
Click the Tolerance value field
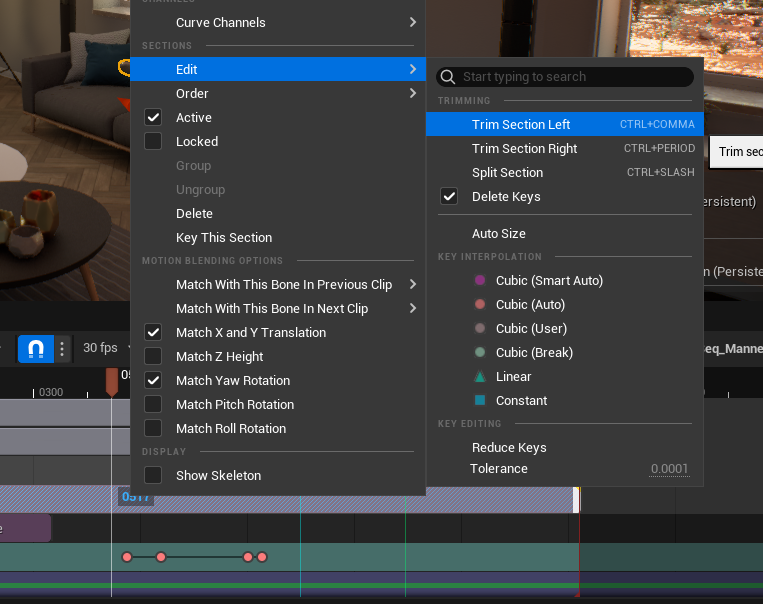point(668,469)
